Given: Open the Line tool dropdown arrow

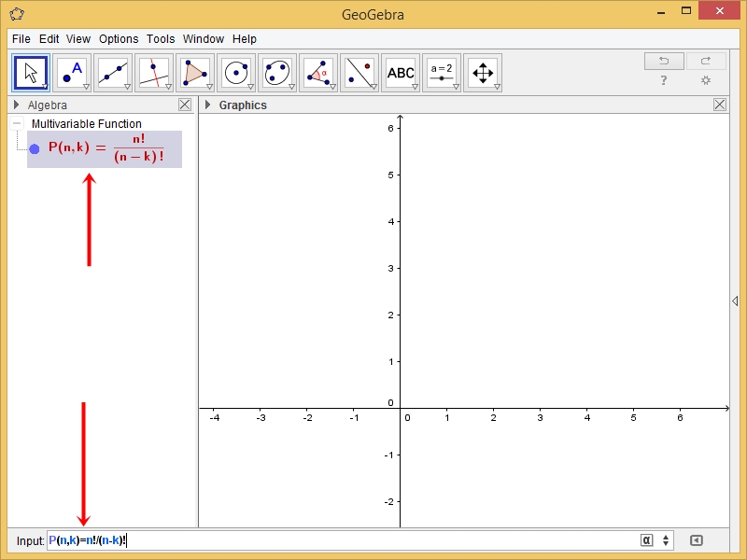Looking at the screenshot, I should point(127,87).
